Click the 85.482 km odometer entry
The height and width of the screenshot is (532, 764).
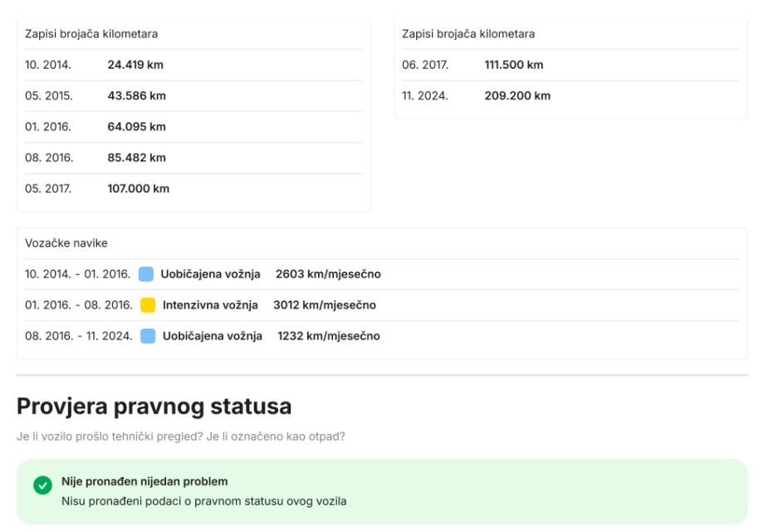click(136, 158)
